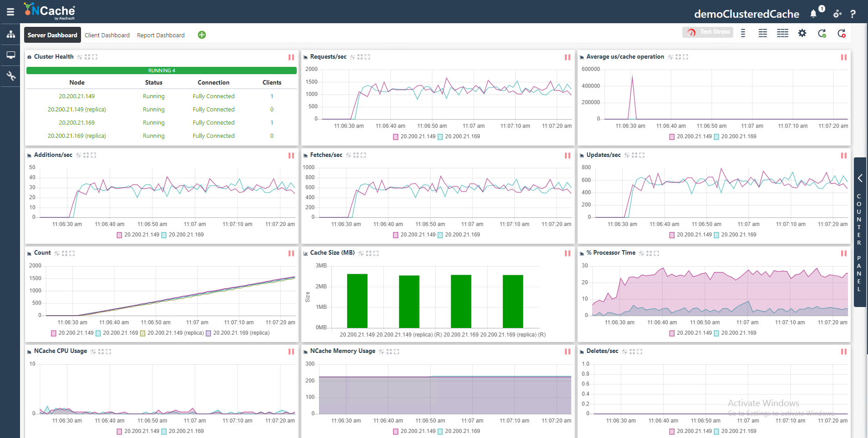This screenshot has width=868, height=438.
Task: Click the NCache logo
Action: pyautogui.click(x=50, y=11)
